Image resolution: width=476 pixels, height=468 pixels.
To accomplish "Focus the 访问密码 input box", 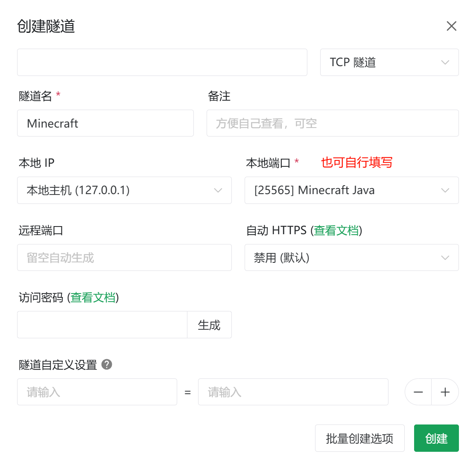I will (x=102, y=325).
